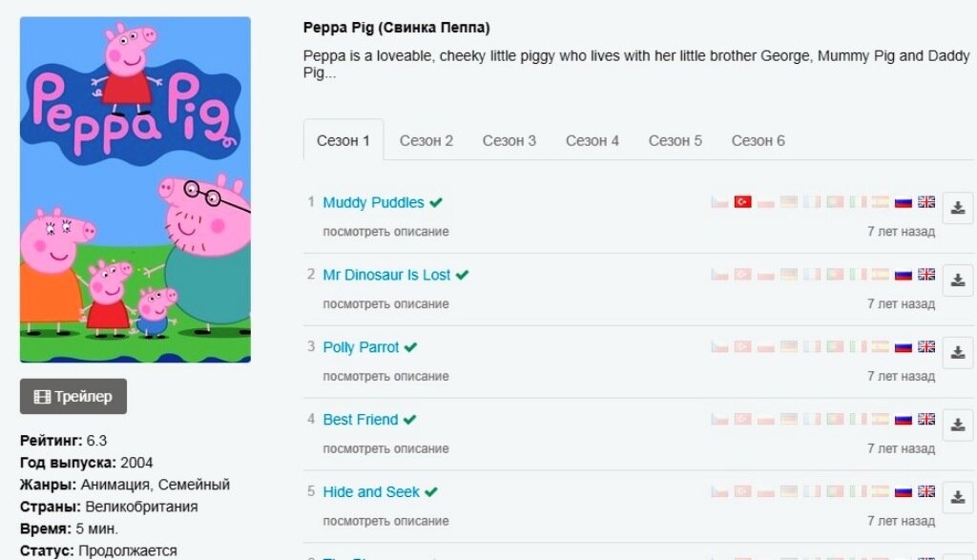The width and height of the screenshot is (977, 560).
Task: Download the Best Friend episode
Action: 958,425
